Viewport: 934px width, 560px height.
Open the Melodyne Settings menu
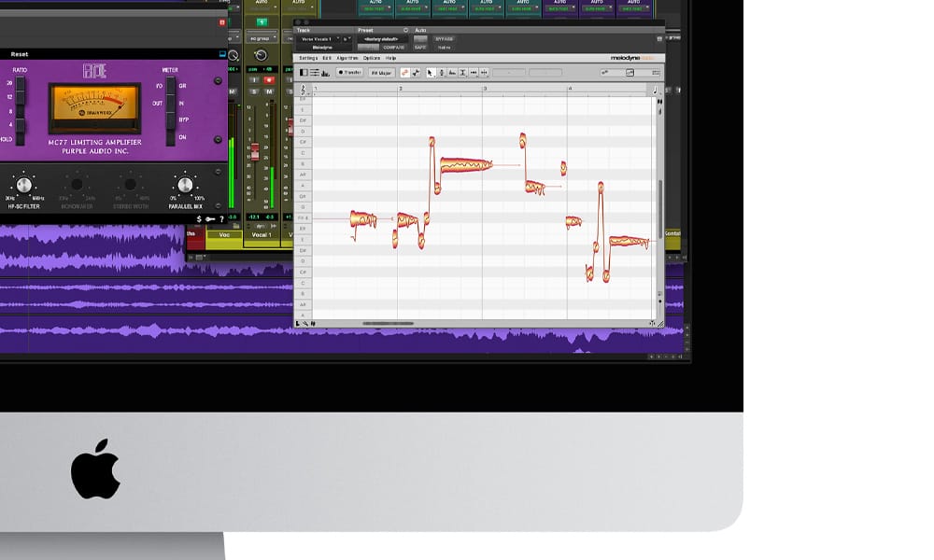click(x=308, y=58)
